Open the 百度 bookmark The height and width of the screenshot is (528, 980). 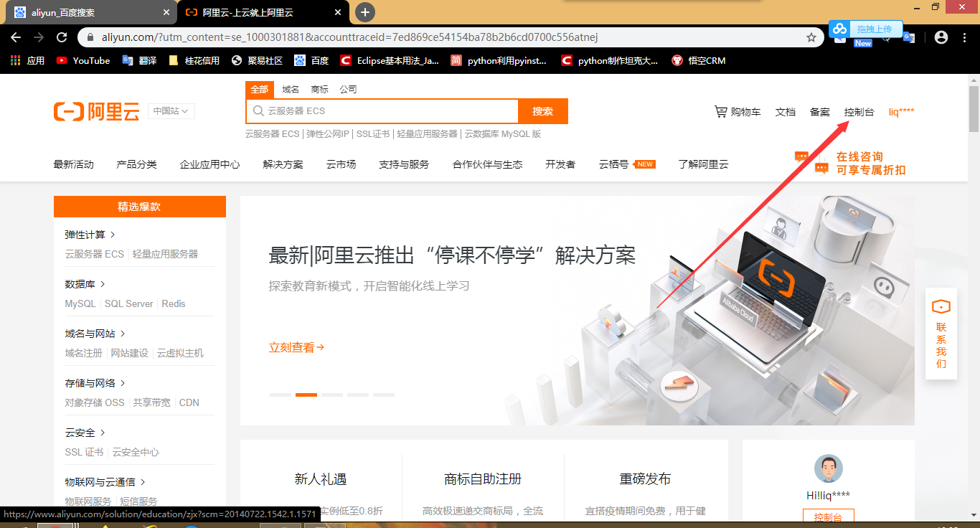pos(311,61)
